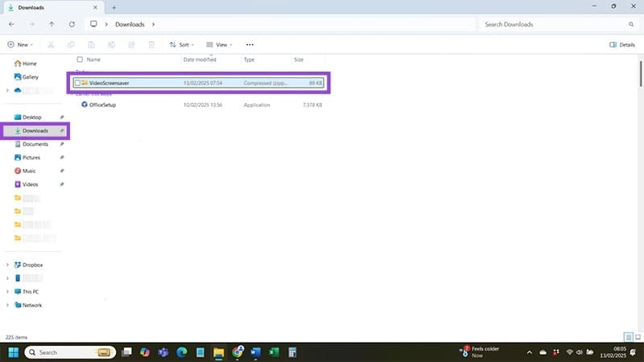Open Calculator from the taskbar

coord(292,352)
